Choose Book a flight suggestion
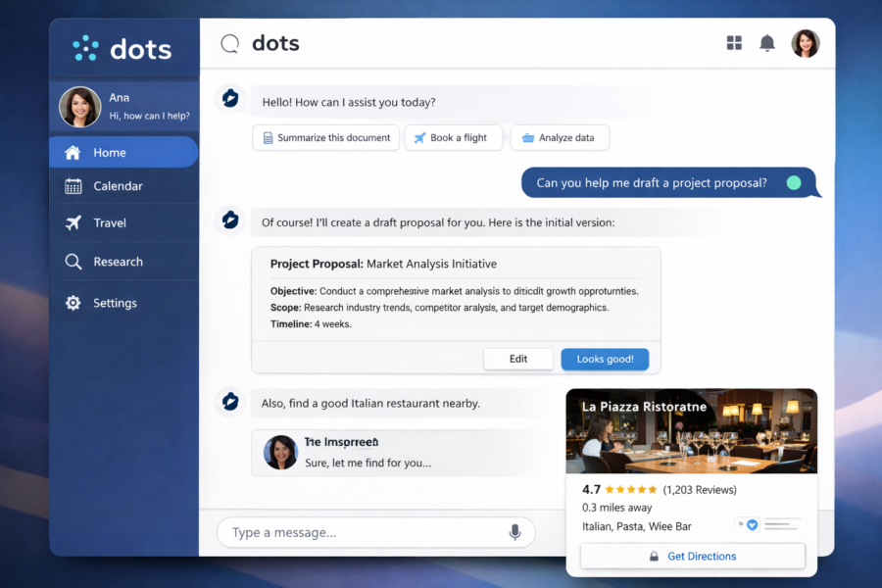 click(x=454, y=138)
